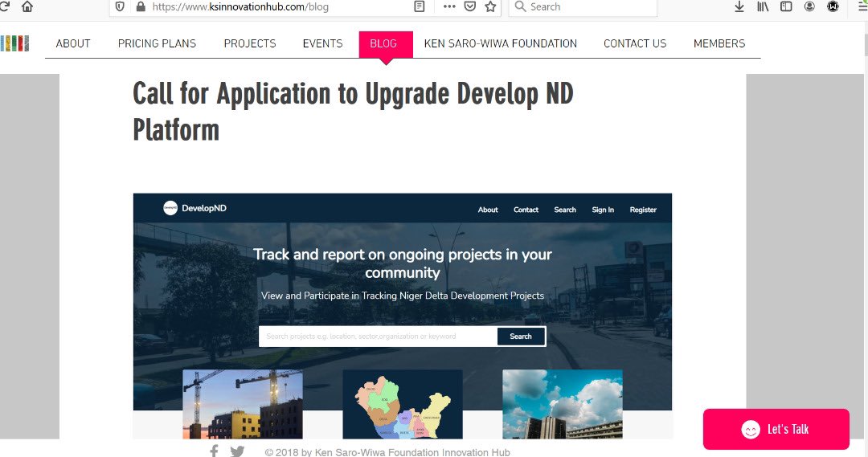The height and width of the screenshot is (457, 868).
Task: Click Sign In in DevelopND header
Action: [603, 210]
